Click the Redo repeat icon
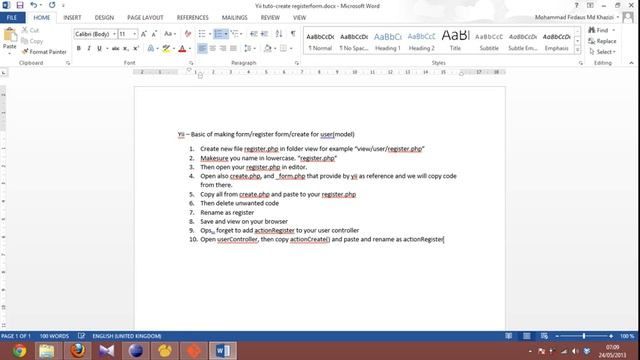Viewport: 640px width, 360px height. (x=52, y=5)
